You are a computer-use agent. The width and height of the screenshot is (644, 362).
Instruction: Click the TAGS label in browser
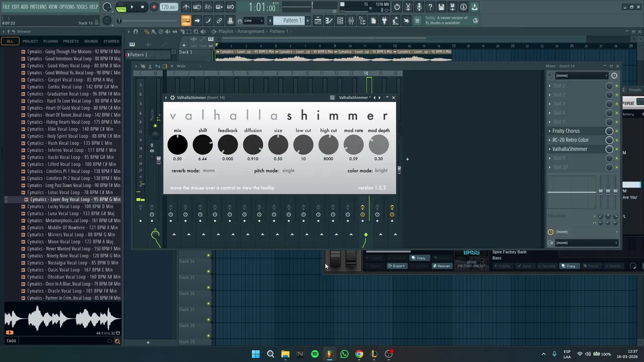(x=11, y=341)
